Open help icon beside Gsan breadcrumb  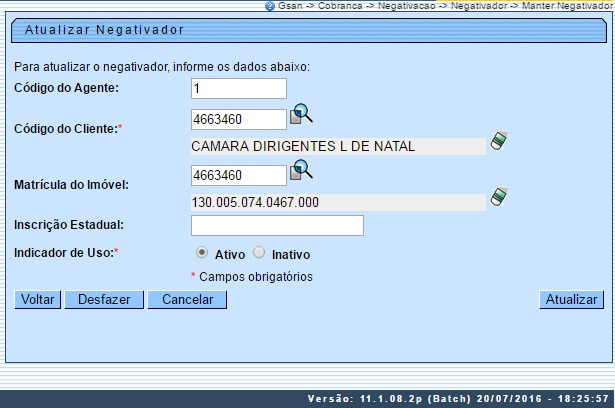point(270,6)
